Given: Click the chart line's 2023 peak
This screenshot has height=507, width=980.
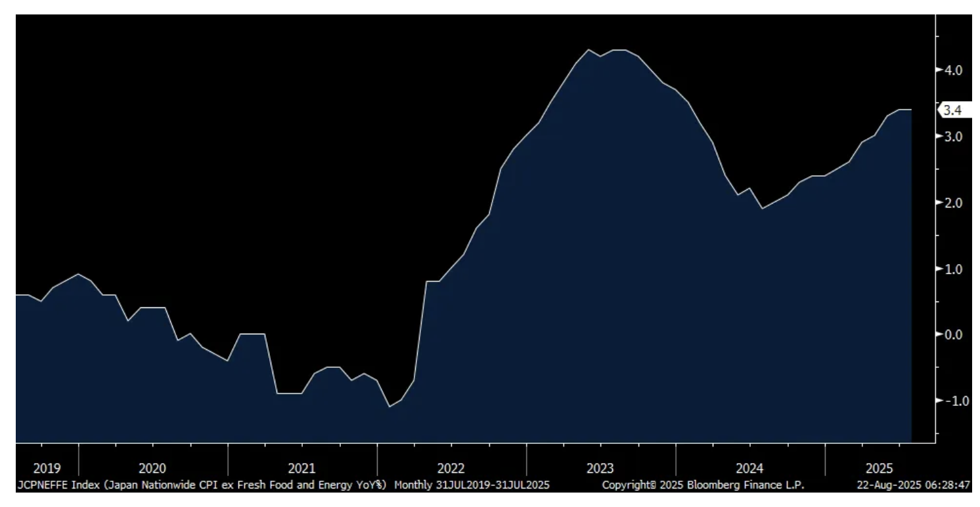Looking at the screenshot, I should tap(589, 50).
